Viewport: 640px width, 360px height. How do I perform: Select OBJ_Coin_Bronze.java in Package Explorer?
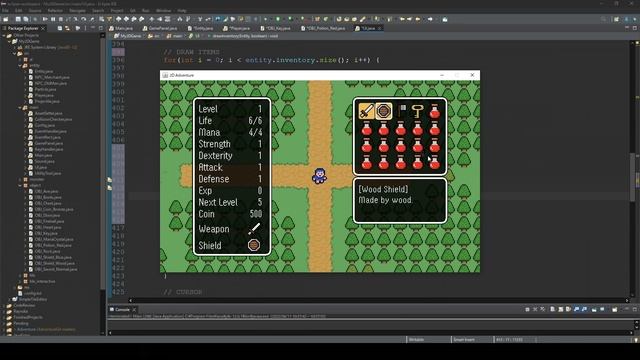click(x=54, y=209)
